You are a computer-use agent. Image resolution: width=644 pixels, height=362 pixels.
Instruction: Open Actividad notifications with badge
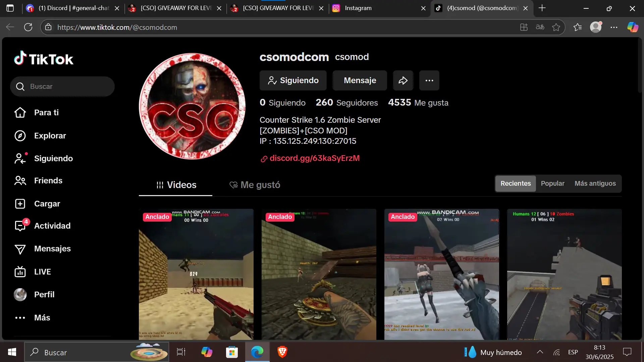click(x=21, y=226)
